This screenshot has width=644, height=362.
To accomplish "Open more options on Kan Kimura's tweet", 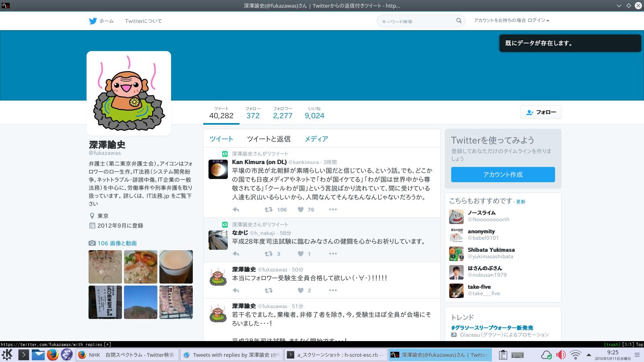I will [x=333, y=210].
